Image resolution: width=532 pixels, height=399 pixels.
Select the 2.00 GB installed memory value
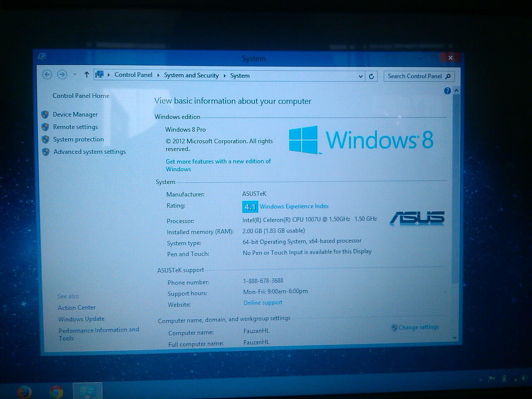pyautogui.click(x=273, y=231)
